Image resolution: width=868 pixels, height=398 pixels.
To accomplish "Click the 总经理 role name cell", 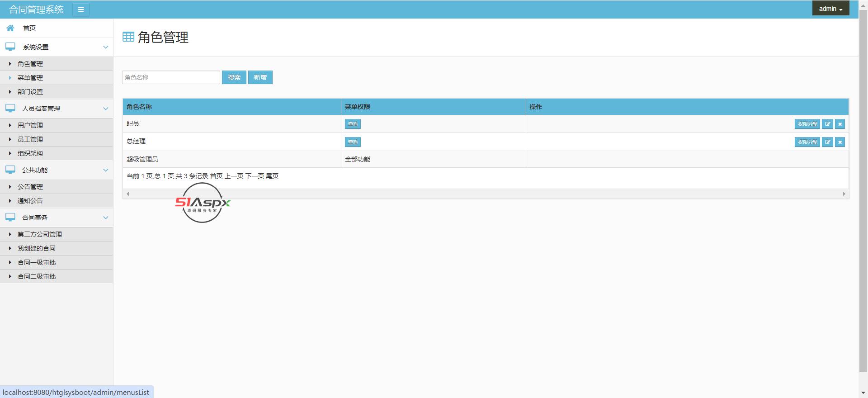I will [x=232, y=142].
